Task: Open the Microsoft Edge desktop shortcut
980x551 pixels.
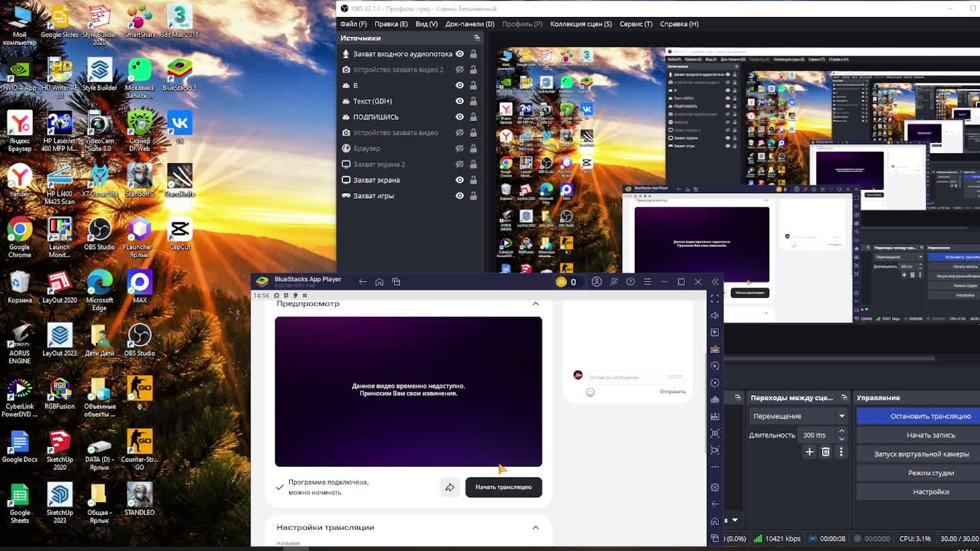Action: point(99,291)
